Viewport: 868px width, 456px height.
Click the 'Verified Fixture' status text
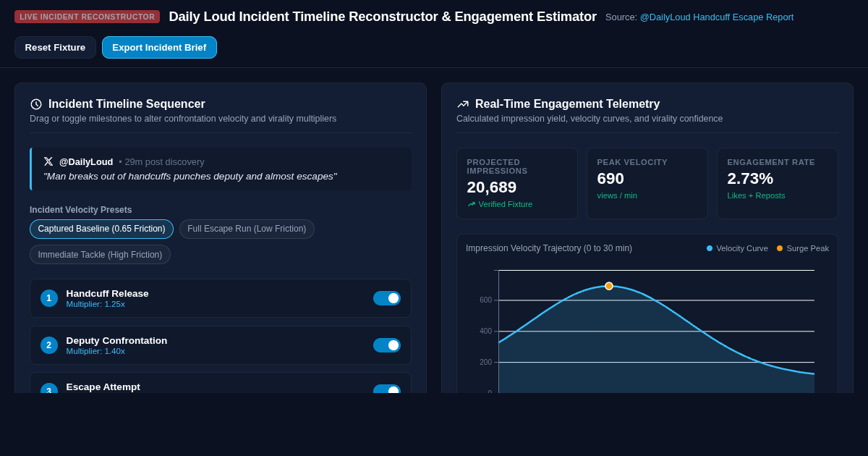click(x=506, y=204)
